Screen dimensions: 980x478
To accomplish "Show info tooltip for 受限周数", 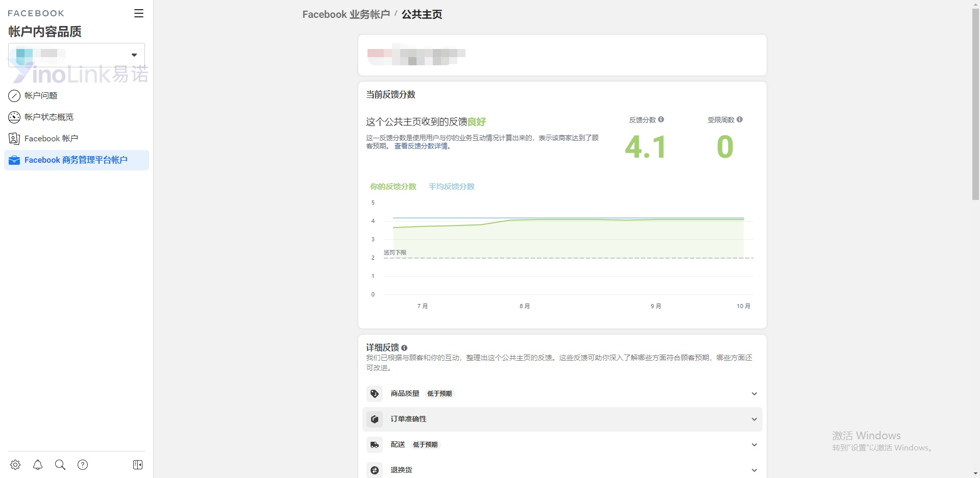I will click(x=740, y=119).
